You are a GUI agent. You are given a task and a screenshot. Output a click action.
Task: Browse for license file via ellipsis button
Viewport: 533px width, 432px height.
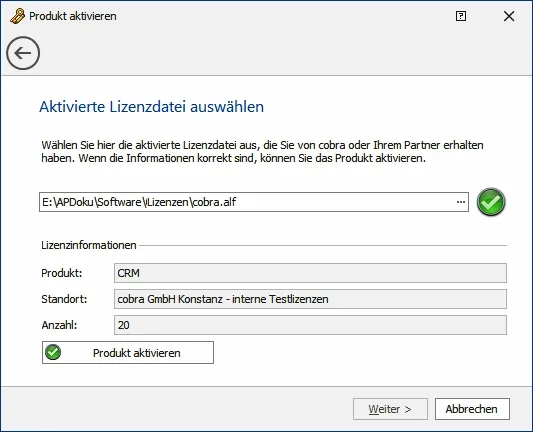(461, 202)
